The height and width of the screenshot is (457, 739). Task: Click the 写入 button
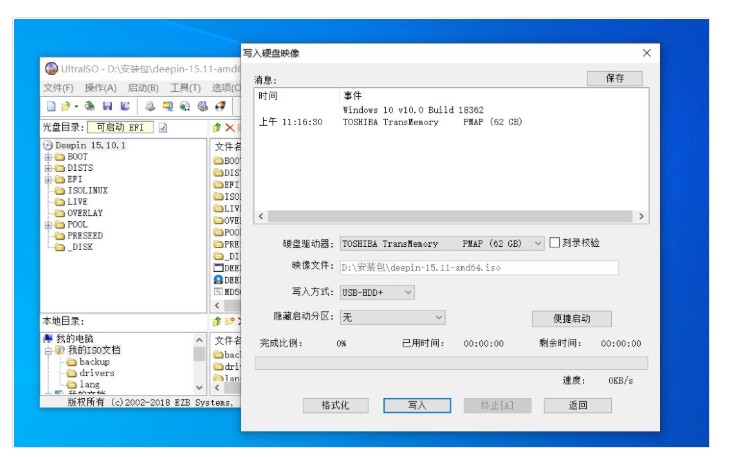click(417, 405)
